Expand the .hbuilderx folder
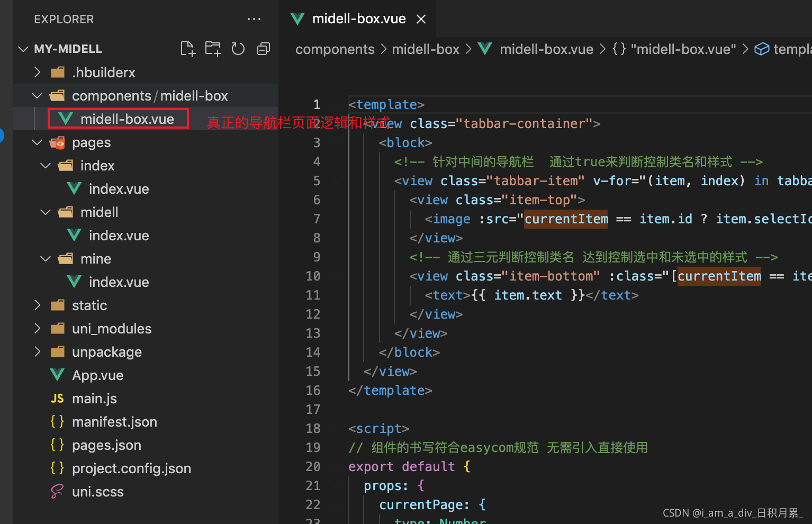This screenshot has width=812, height=524. point(37,72)
